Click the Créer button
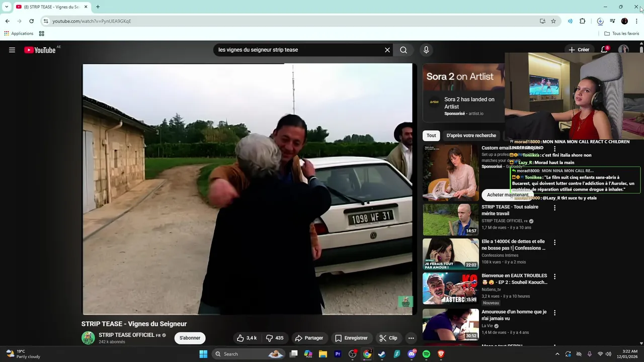The height and width of the screenshot is (362, 644). click(x=579, y=50)
